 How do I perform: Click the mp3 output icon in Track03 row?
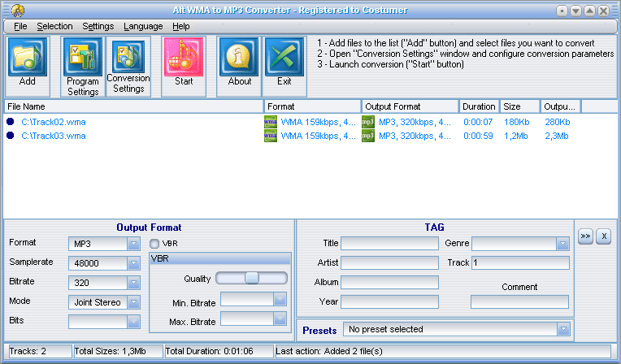tap(368, 136)
